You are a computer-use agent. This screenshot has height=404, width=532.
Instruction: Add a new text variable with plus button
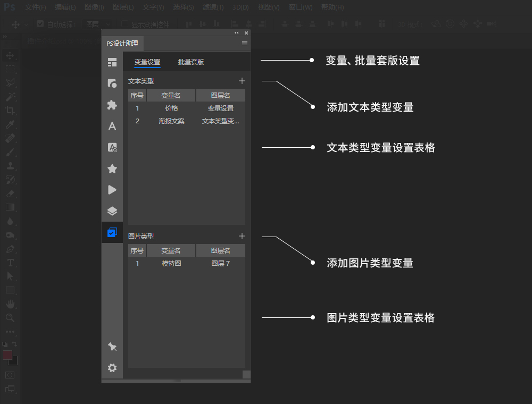(242, 81)
